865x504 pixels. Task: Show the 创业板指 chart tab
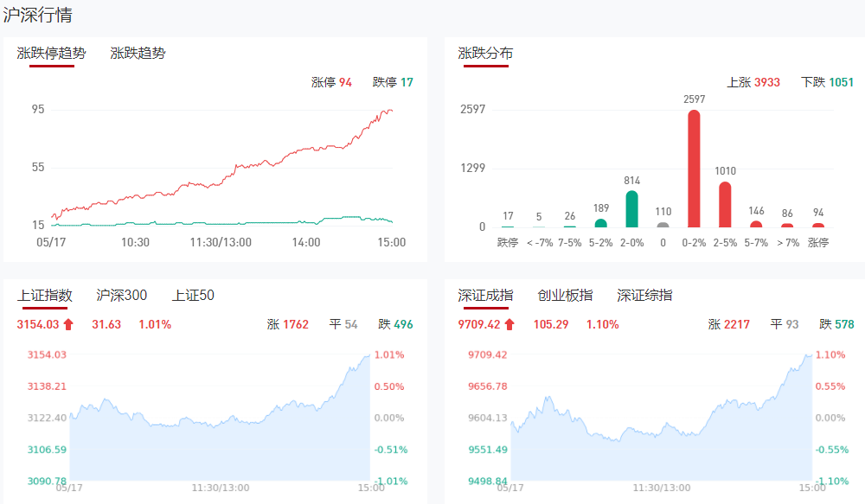coord(565,296)
